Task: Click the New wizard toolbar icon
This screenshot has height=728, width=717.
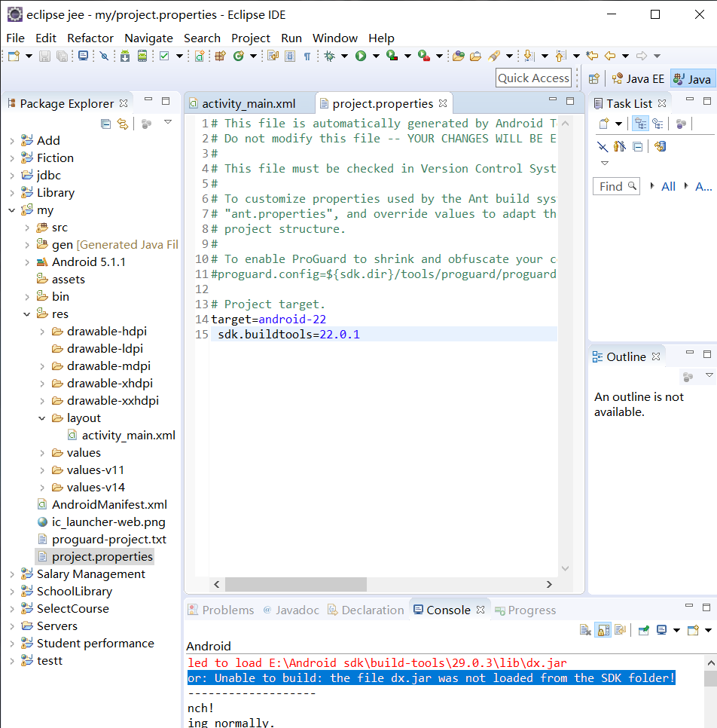Action: click(x=14, y=57)
